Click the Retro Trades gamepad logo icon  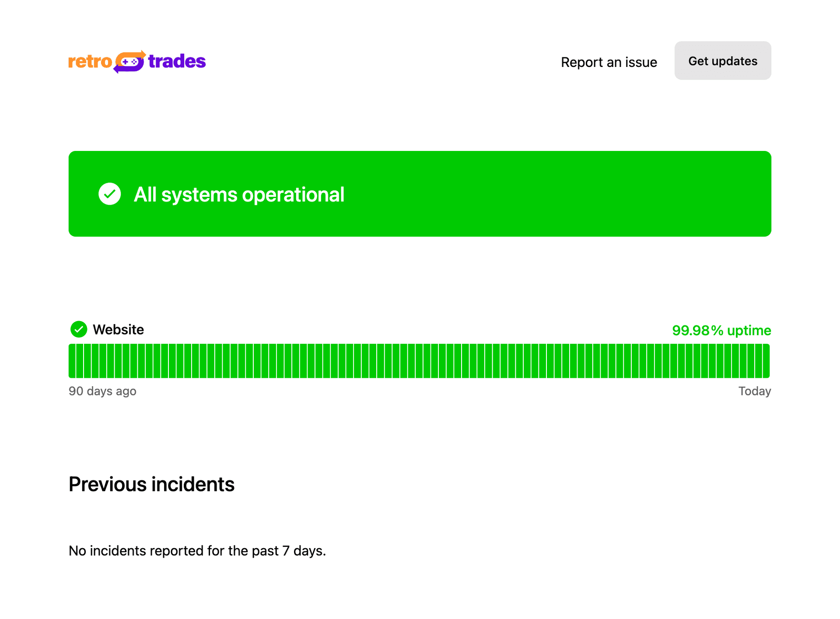tap(129, 62)
